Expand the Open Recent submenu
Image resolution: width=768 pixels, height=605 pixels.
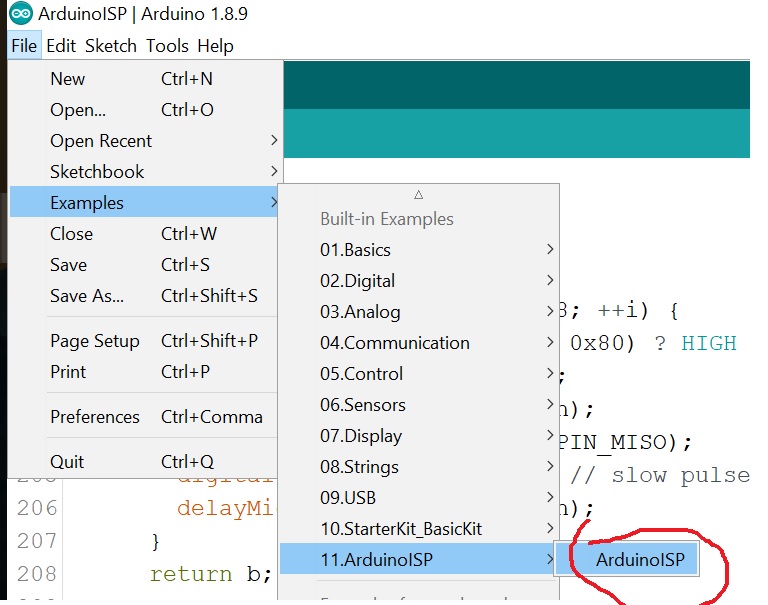tap(101, 141)
